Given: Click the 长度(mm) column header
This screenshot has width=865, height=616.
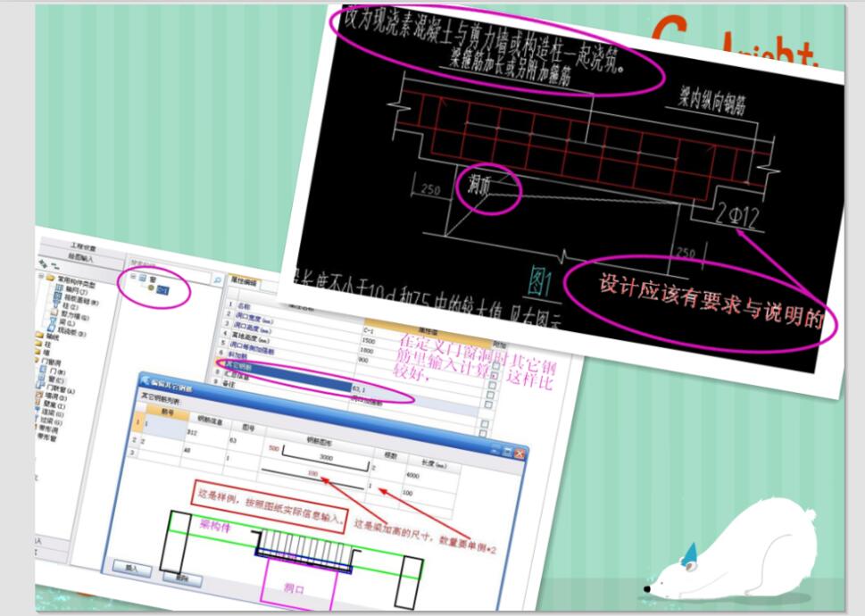Looking at the screenshot, I should pos(434,465).
